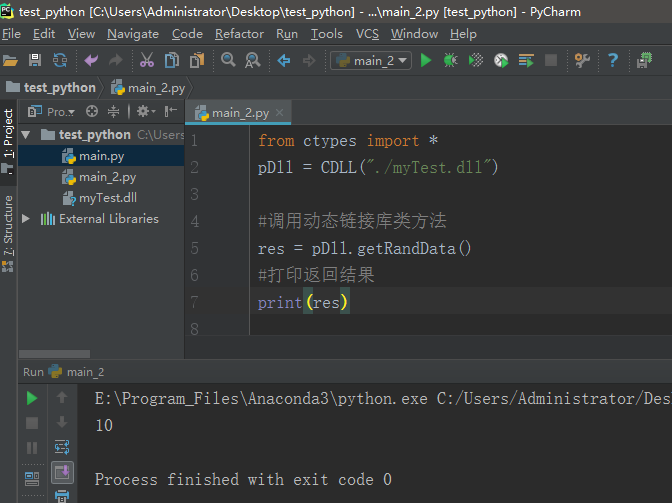Viewport: 672px width, 503px height.
Task: Click the print icon in Run panel
Action: (62, 497)
